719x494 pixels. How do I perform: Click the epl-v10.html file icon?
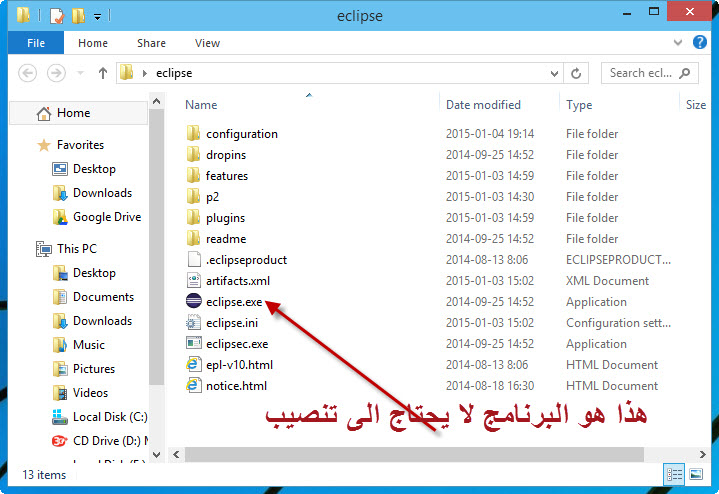pos(194,364)
